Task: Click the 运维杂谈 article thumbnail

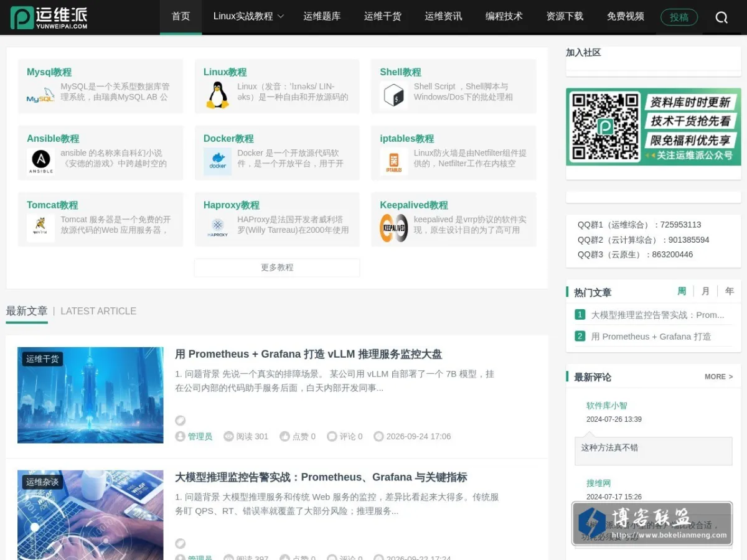Action: pos(90,515)
